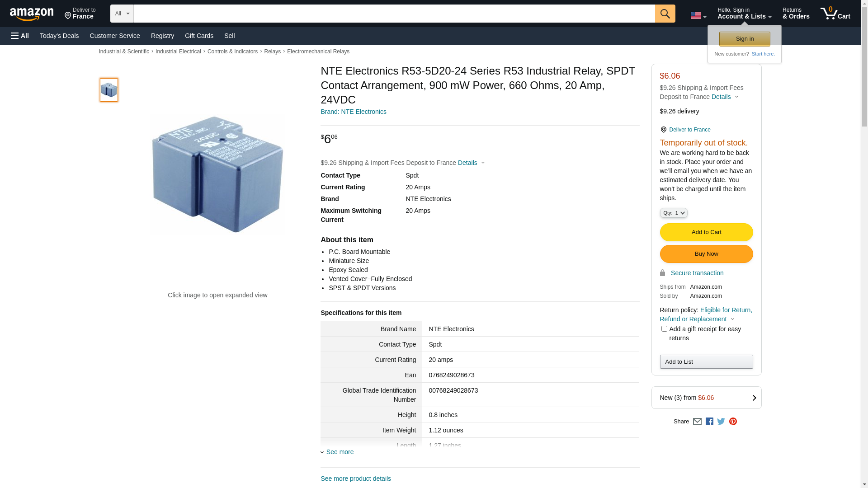This screenshot has width=868, height=488.
Task: Select the relay product thumbnail
Action: click(109, 90)
